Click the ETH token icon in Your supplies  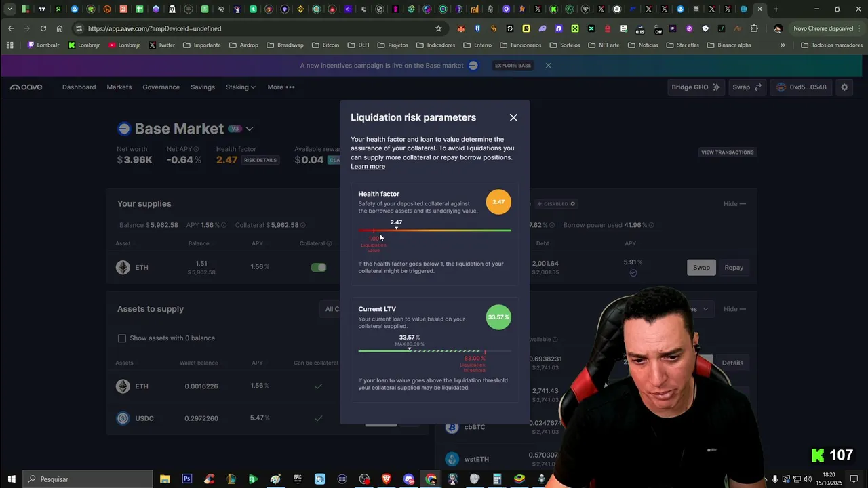123,268
